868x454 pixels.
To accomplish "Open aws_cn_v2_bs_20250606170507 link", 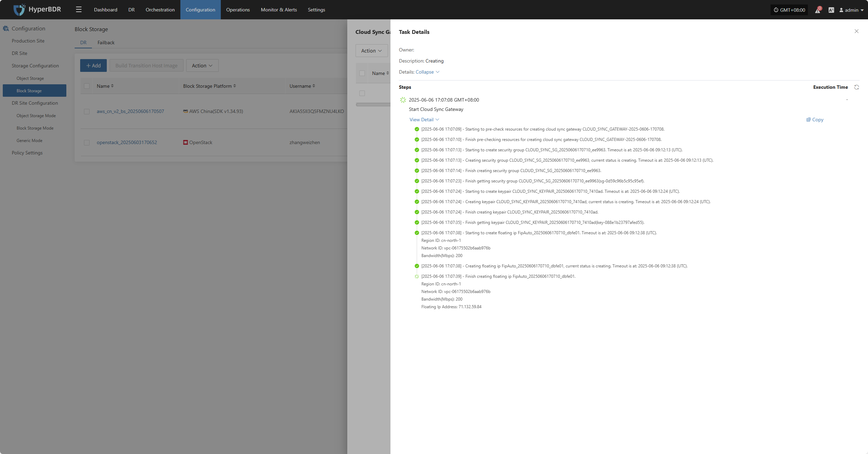I will [130, 111].
